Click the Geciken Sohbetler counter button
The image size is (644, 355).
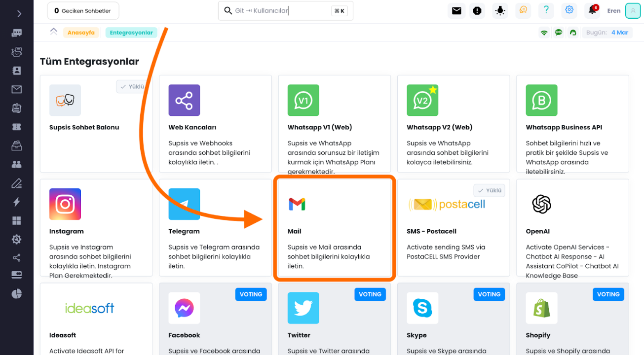tap(83, 11)
